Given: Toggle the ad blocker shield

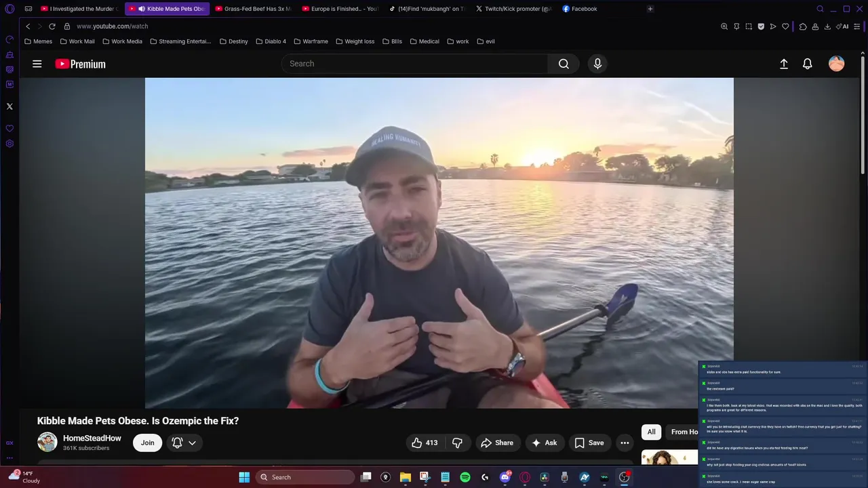Looking at the screenshot, I should pyautogui.click(x=761, y=26).
